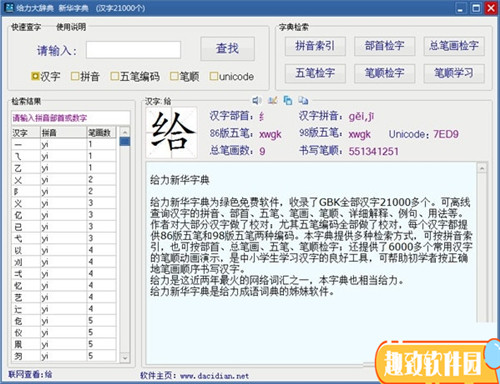Click the stroke order value 551341251
The image size is (500, 384).
pos(373,151)
